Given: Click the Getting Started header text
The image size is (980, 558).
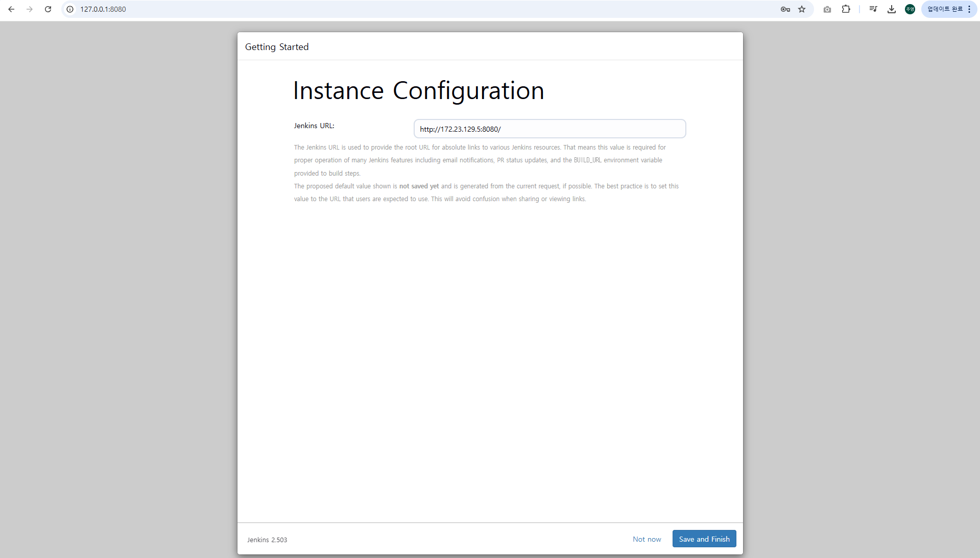Looking at the screenshot, I should coord(277,47).
